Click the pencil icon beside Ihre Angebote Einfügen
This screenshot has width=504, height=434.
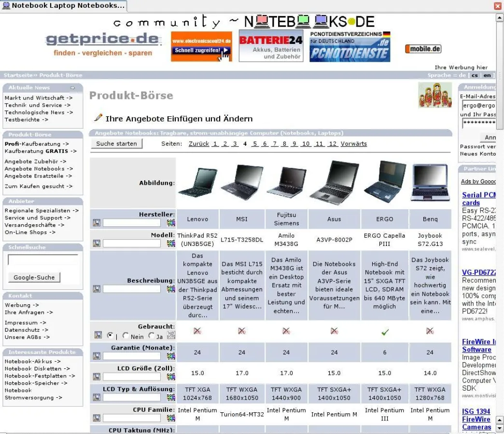tap(98, 117)
